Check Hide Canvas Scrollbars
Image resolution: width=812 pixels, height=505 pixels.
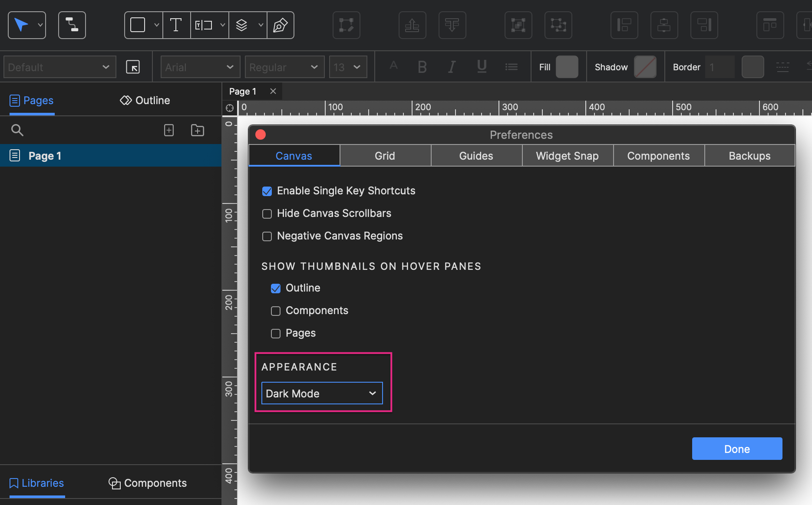[x=267, y=214]
